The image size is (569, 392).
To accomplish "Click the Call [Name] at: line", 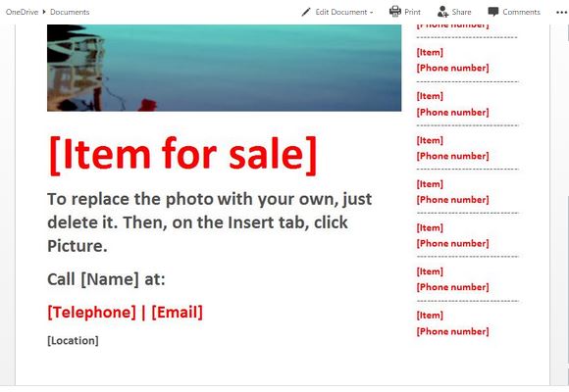I will pos(106,279).
